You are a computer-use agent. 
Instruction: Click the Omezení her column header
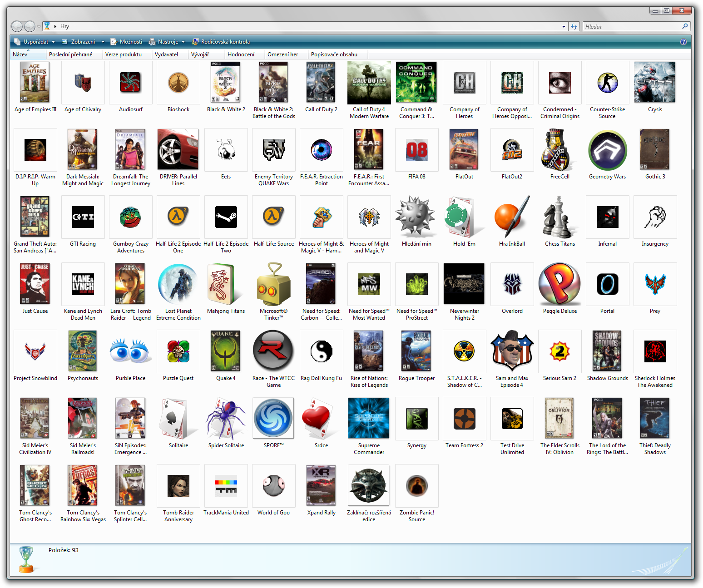click(286, 54)
